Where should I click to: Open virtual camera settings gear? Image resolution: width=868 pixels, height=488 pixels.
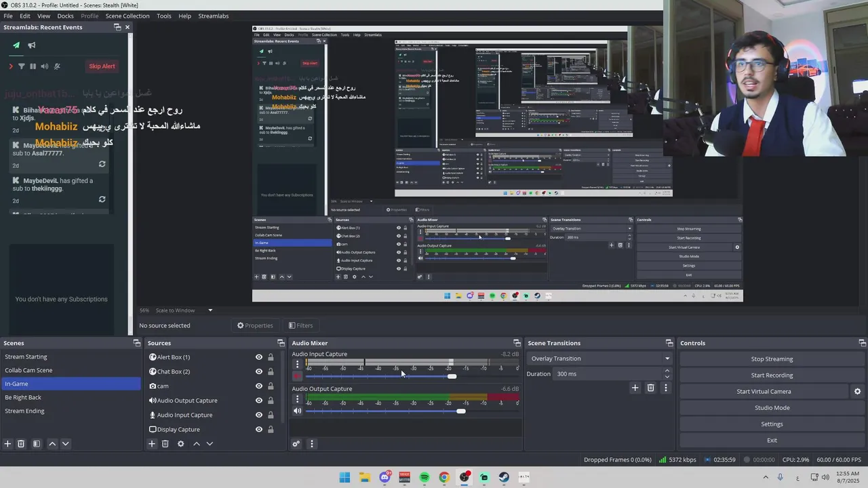coord(857,392)
